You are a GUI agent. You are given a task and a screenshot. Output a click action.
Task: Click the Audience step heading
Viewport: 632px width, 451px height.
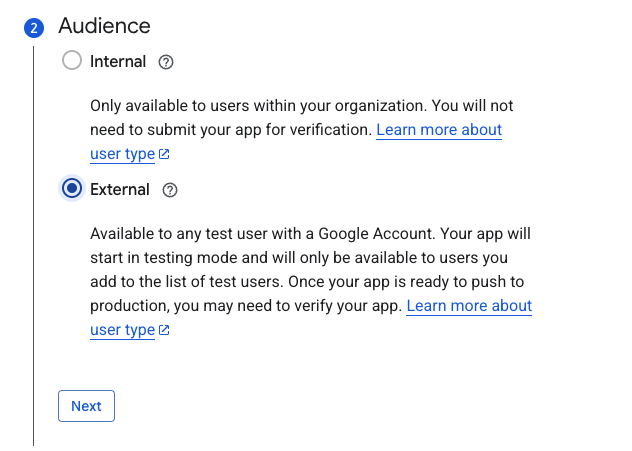(x=105, y=26)
